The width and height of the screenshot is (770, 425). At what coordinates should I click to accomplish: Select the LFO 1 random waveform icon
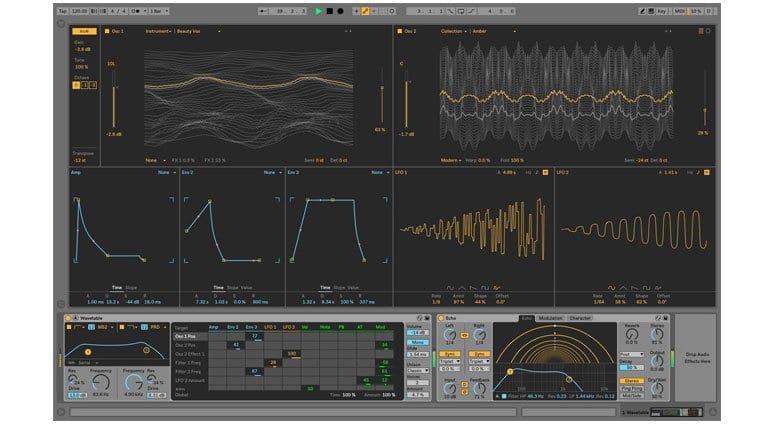click(497, 288)
